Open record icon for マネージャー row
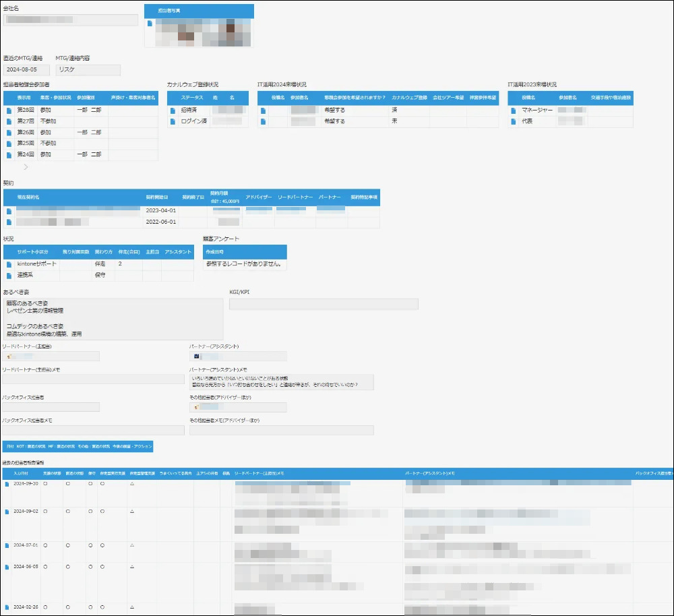This screenshot has width=674, height=616. pos(513,111)
